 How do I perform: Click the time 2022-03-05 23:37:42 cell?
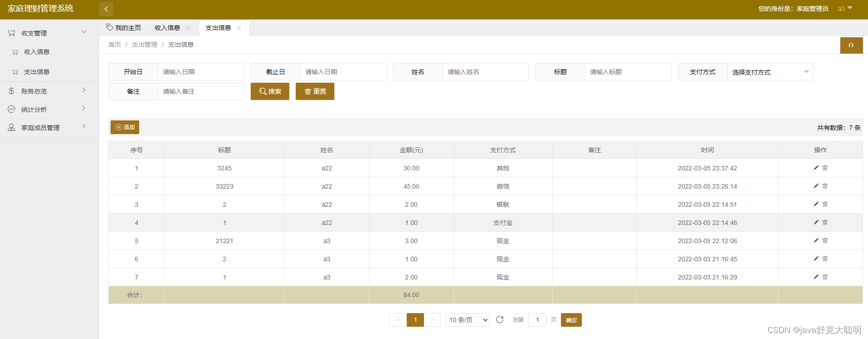(x=707, y=168)
